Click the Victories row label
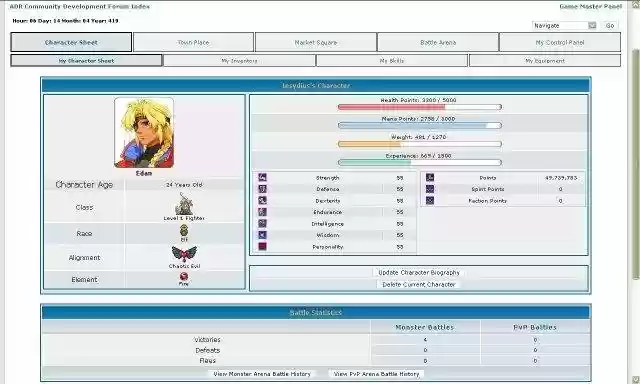Screen dimensions: 640x384 pos(207,340)
